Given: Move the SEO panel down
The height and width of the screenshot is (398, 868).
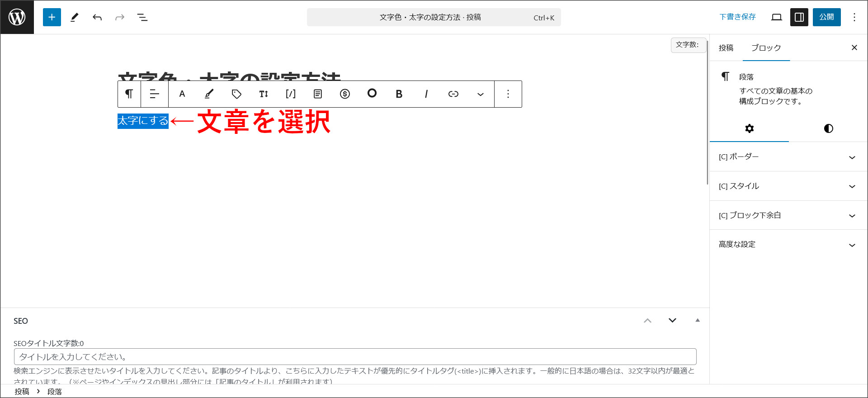Looking at the screenshot, I should pyautogui.click(x=673, y=321).
